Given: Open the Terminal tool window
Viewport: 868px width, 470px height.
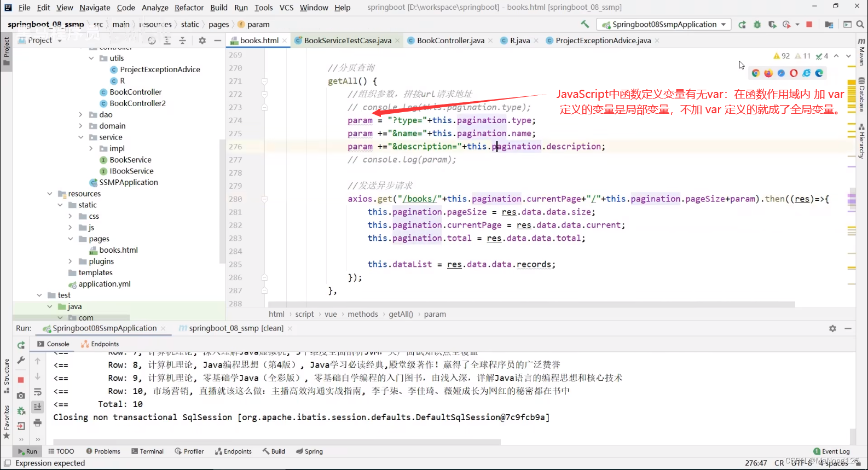Looking at the screenshot, I should [x=147, y=451].
